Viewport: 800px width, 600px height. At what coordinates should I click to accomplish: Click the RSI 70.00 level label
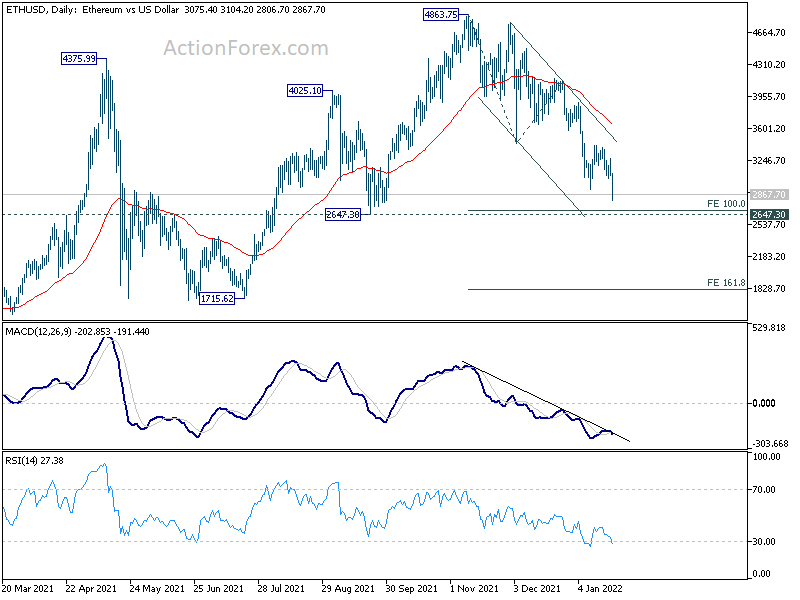[764, 490]
